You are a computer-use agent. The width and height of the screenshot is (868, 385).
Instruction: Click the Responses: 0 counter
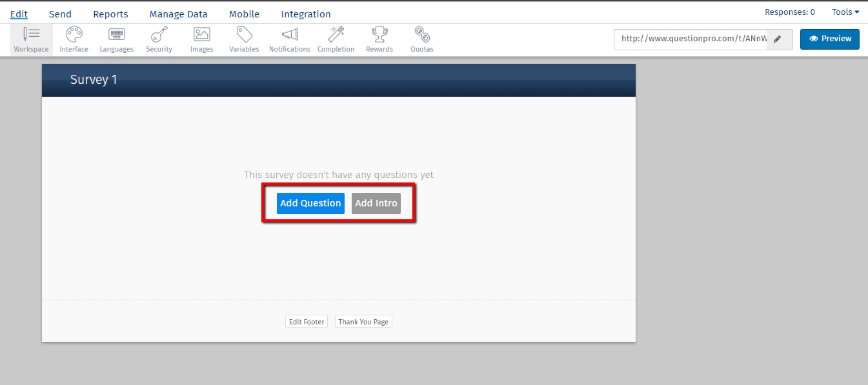point(790,12)
